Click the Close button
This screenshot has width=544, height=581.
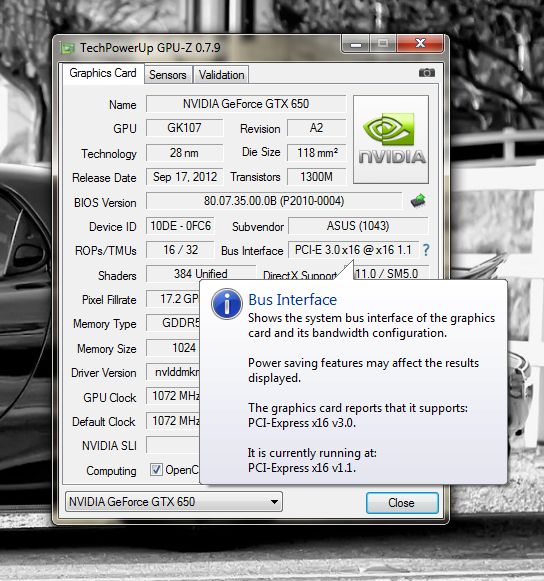(402, 503)
